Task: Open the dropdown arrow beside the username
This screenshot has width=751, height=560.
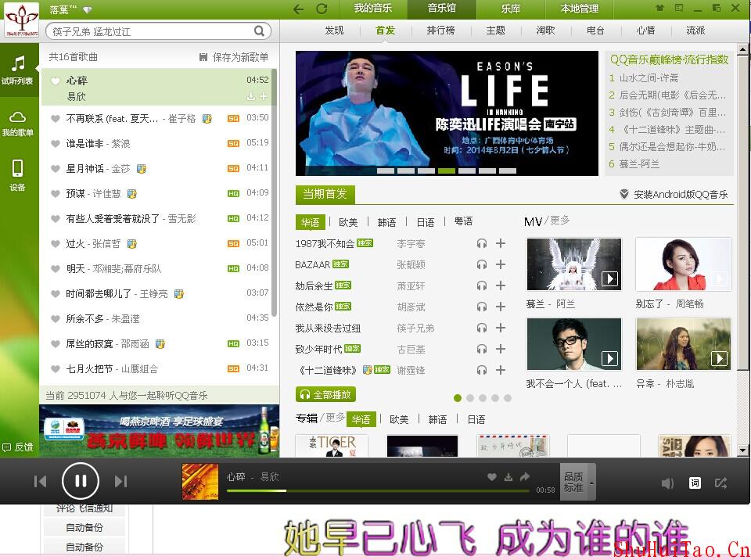Action: click(x=87, y=10)
